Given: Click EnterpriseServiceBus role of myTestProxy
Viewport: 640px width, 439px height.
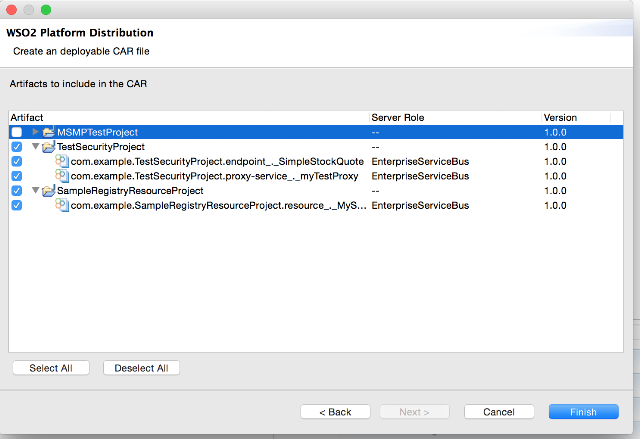Looking at the screenshot, I should tap(420, 176).
